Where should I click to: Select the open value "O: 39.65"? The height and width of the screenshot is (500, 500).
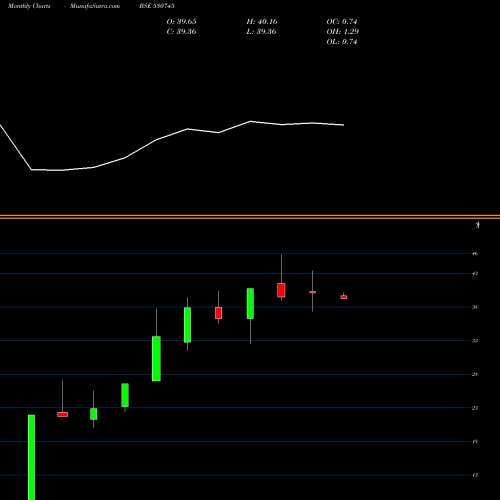(x=181, y=22)
